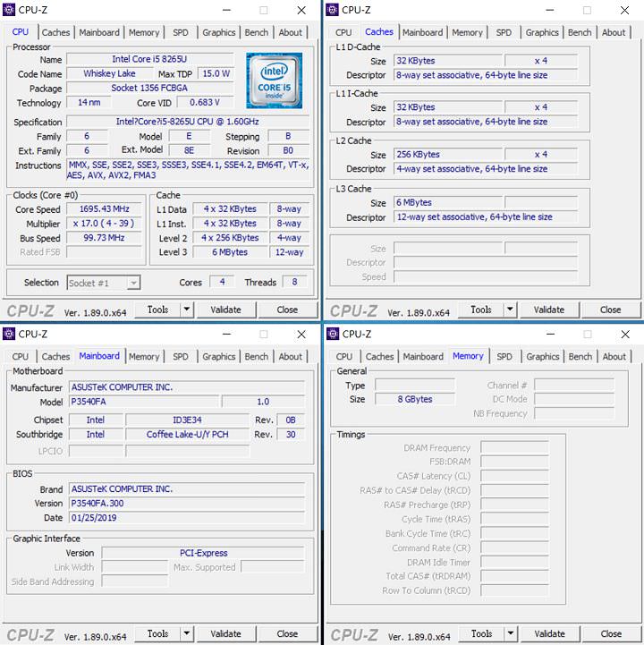This screenshot has width=644, height=645.
Task: Open the Mainboard tab in the CPU window
Action: point(99,32)
